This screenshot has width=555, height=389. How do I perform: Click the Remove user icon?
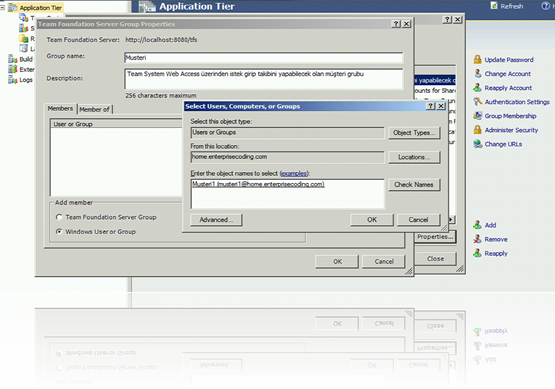[477, 239]
